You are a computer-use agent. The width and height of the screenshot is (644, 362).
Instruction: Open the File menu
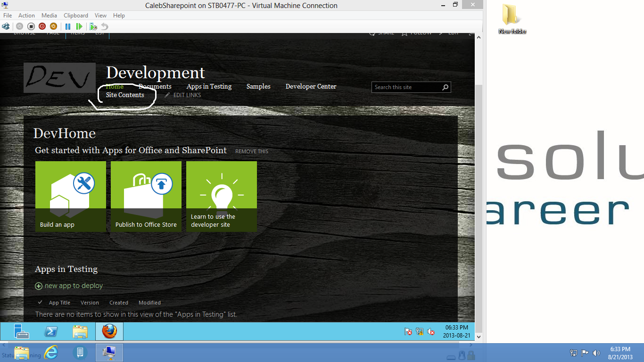pos(8,16)
